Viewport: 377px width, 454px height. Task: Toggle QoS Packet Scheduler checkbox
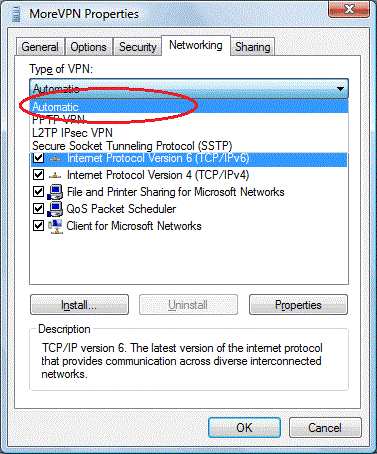[x=39, y=209]
